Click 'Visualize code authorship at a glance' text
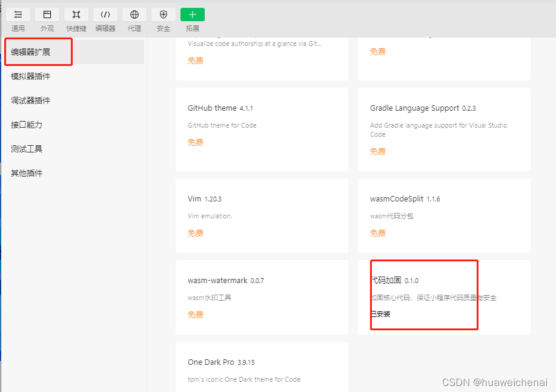The image size is (556, 392). click(x=254, y=44)
